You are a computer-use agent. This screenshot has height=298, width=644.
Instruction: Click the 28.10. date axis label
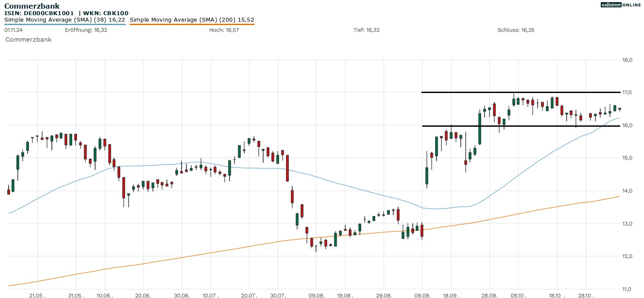pos(585,296)
